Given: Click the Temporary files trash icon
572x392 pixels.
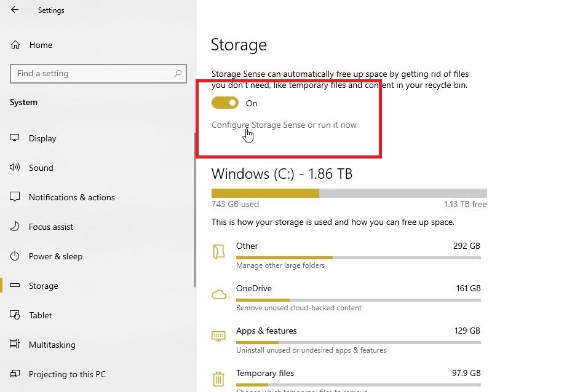Looking at the screenshot, I should 218,379.
